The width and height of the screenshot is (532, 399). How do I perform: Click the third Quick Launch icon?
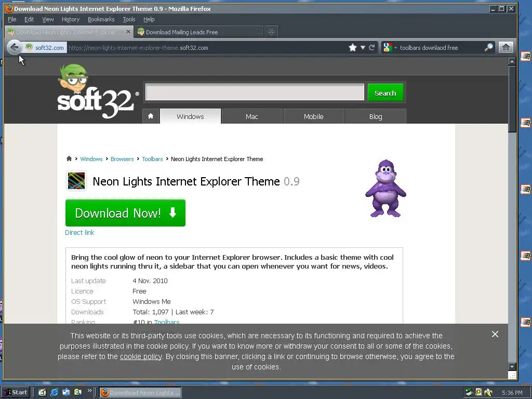pyautogui.click(x=66, y=392)
